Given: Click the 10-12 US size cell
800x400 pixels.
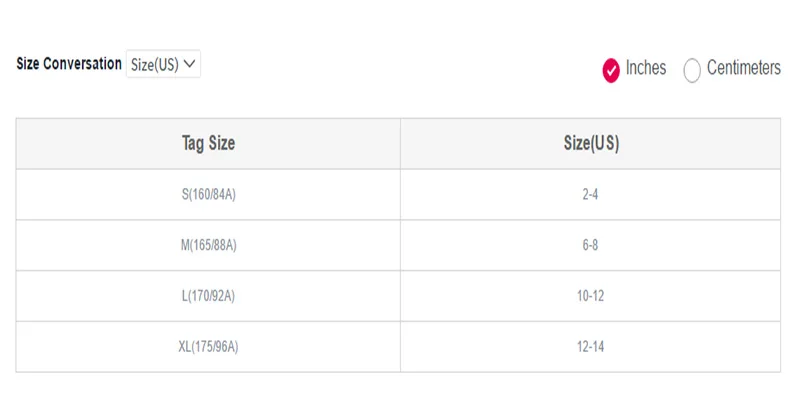Looking at the screenshot, I should tap(591, 296).
